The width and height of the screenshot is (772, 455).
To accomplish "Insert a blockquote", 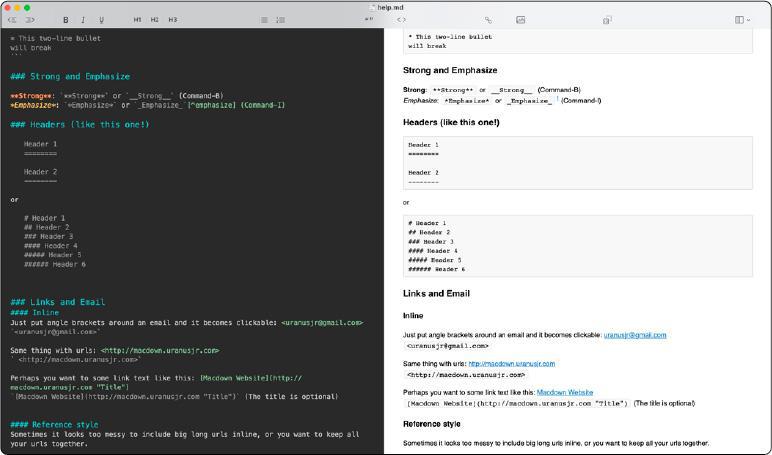I will 369,19.
